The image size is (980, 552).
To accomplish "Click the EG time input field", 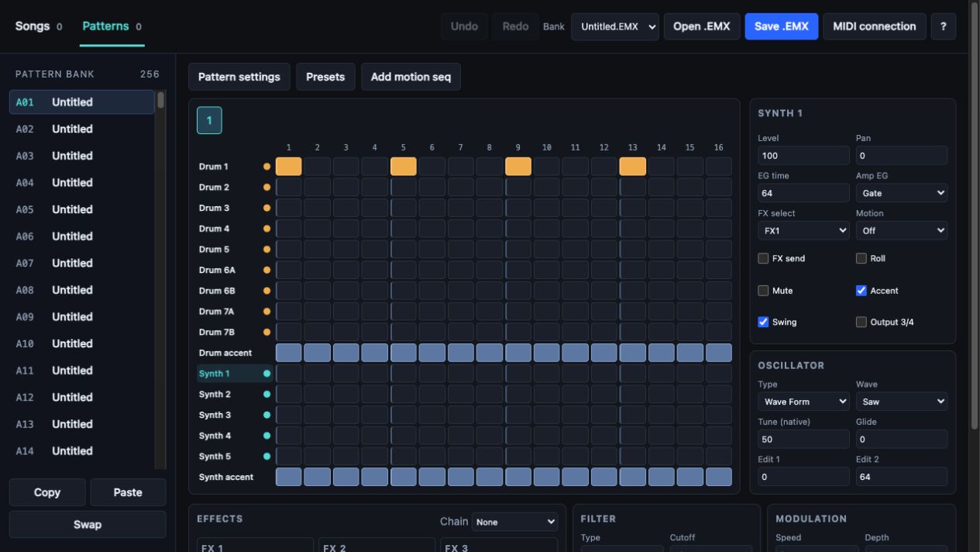I will [803, 193].
